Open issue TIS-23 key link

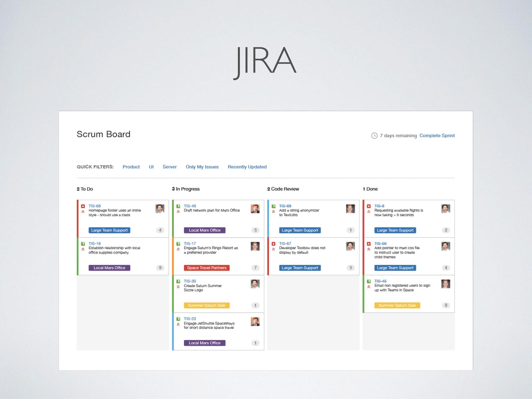pyautogui.click(x=190, y=319)
